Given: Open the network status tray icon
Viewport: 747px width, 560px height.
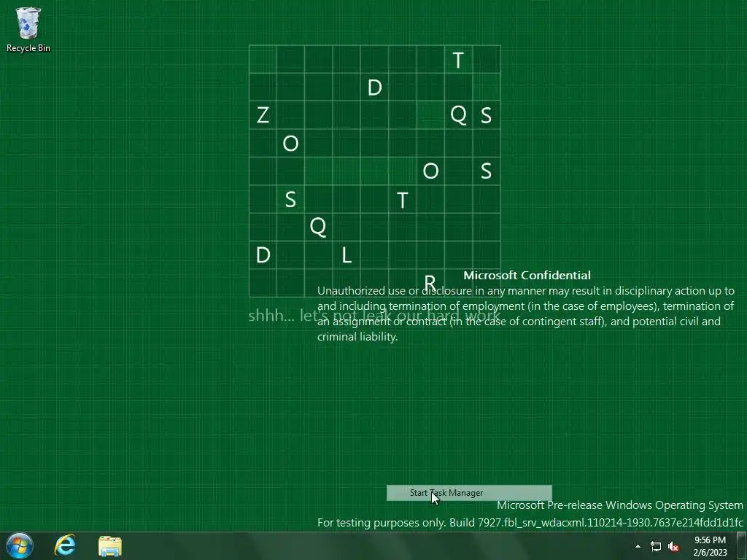Looking at the screenshot, I should coord(656,547).
